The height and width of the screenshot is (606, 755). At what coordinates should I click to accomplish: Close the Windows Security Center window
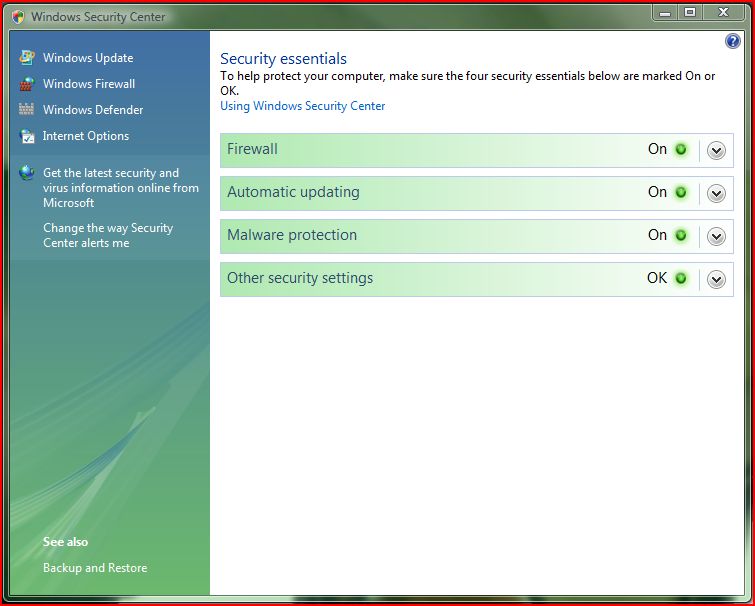724,13
